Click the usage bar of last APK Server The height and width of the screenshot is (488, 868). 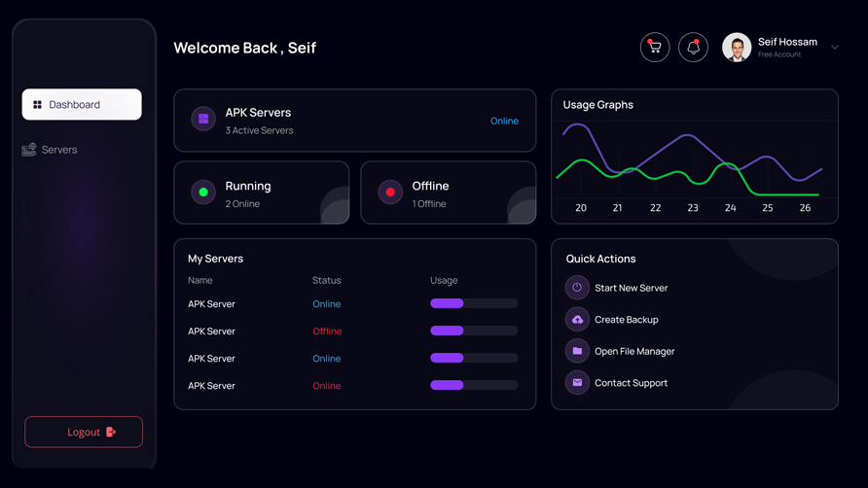coord(474,386)
